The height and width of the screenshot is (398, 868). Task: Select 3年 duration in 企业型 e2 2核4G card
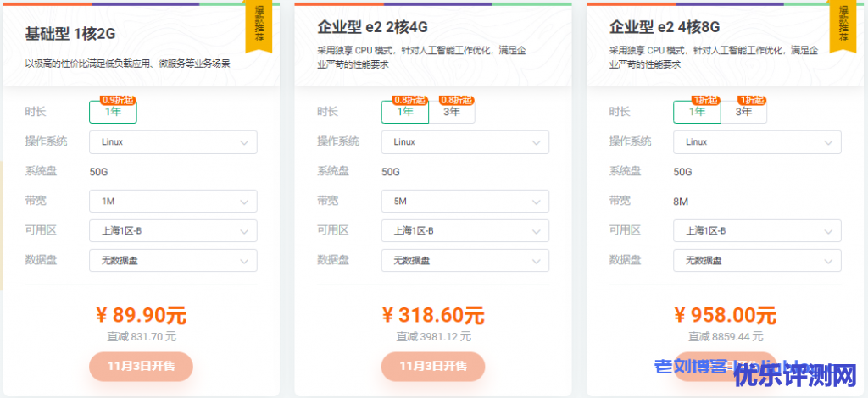pyautogui.click(x=452, y=112)
